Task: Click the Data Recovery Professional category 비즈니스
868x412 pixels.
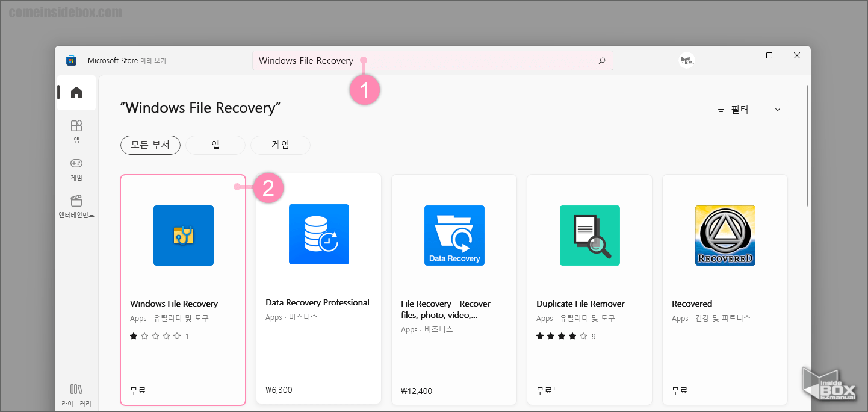Action: click(x=303, y=317)
